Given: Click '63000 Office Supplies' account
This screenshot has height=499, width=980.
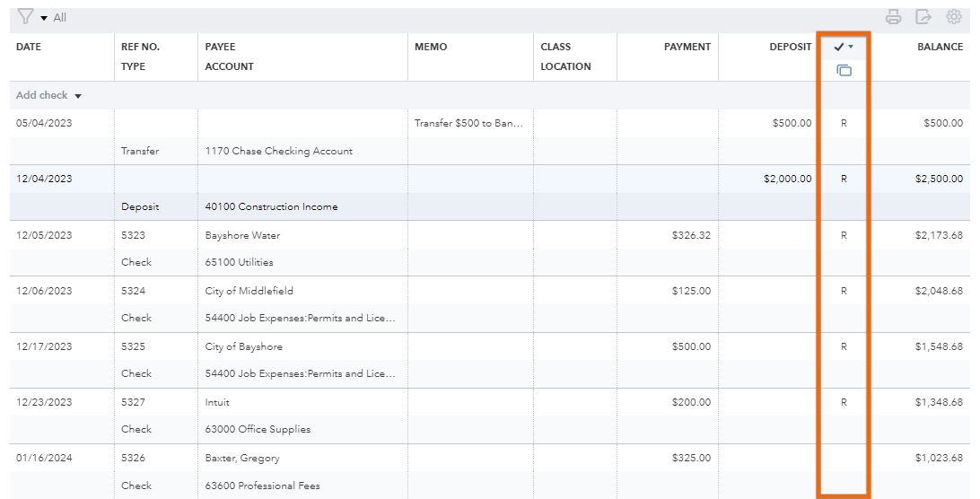Looking at the screenshot, I should click(x=258, y=429).
